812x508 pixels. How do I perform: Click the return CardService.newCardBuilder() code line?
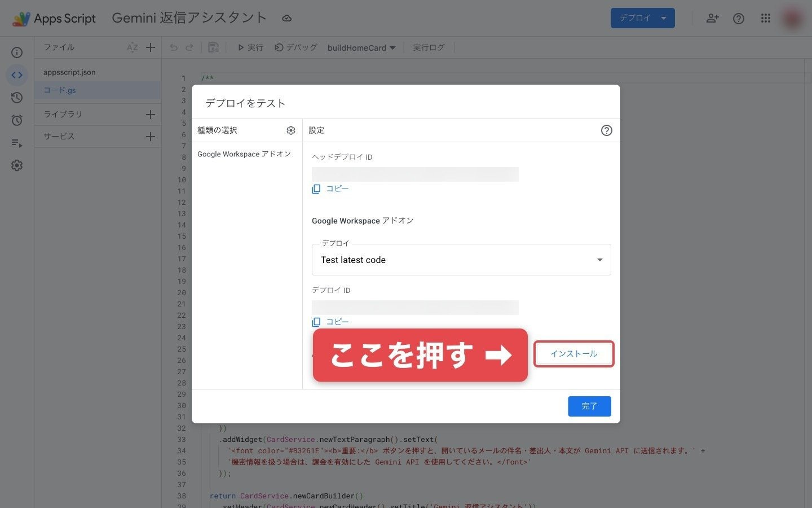[x=286, y=496]
